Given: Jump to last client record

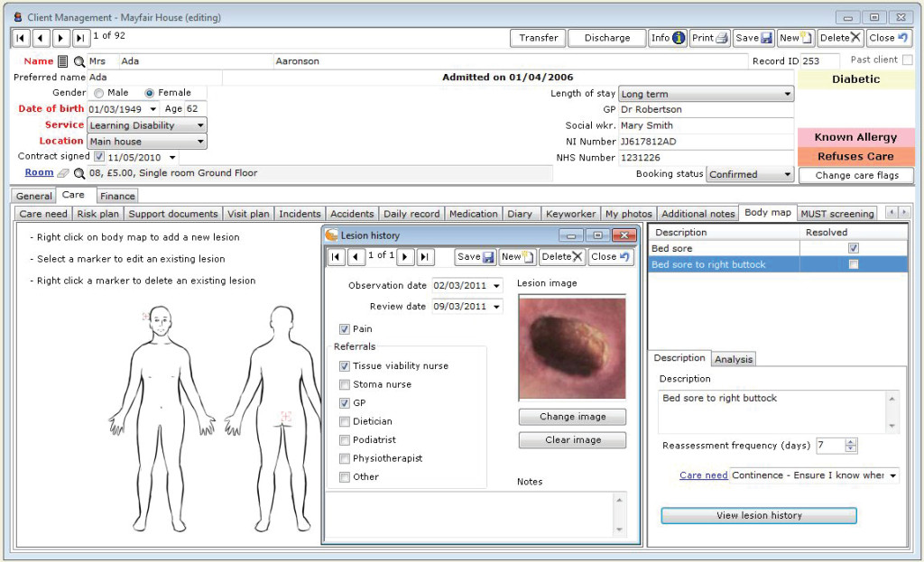Looking at the screenshot, I should (x=80, y=38).
